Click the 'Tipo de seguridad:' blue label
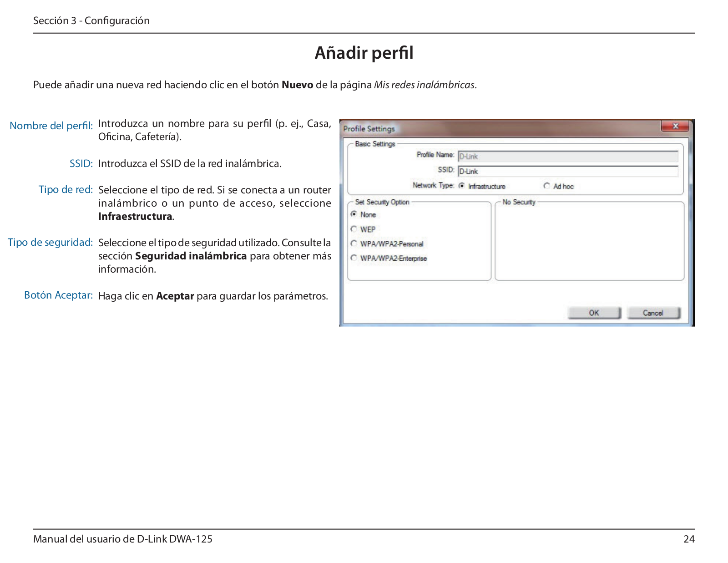The height and width of the screenshot is (563, 728). [50, 242]
